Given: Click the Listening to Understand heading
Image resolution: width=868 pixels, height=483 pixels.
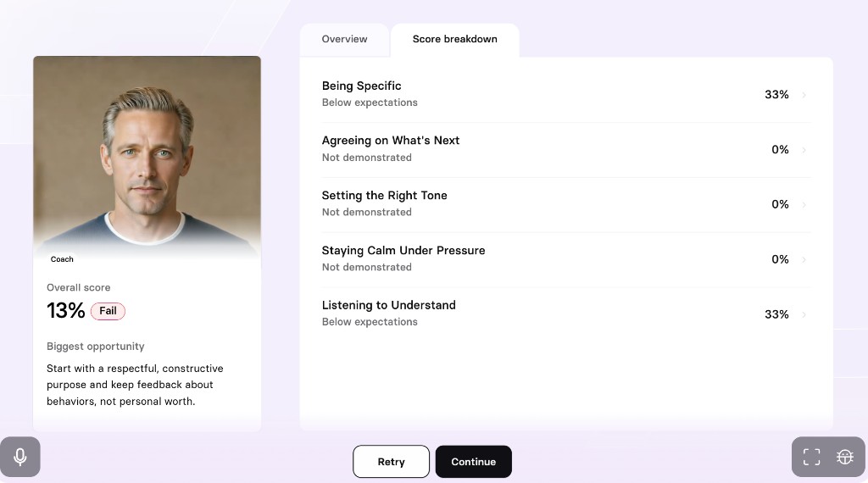Looking at the screenshot, I should pos(388,305).
